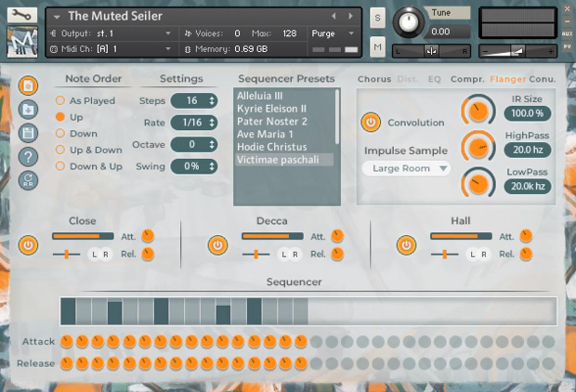Select Alleluia III sequencer preset
The image size is (576, 392).
(285, 96)
